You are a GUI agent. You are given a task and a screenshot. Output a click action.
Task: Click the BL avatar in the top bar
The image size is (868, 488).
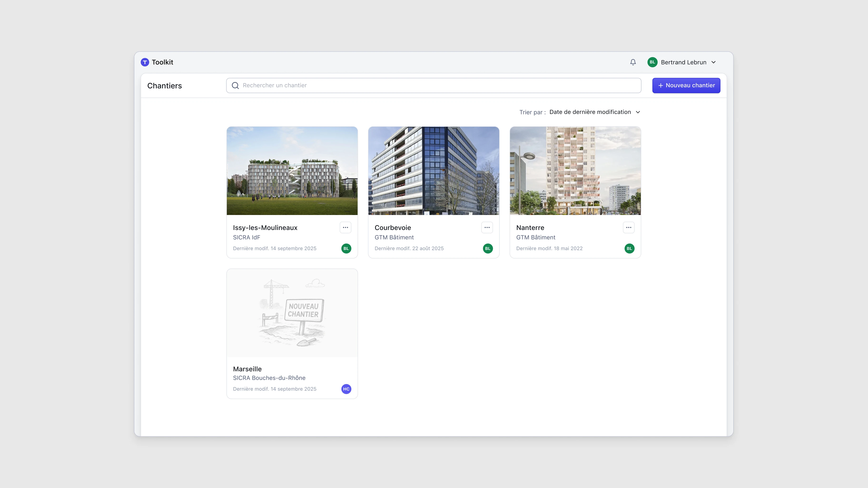(x=652, y=62)
